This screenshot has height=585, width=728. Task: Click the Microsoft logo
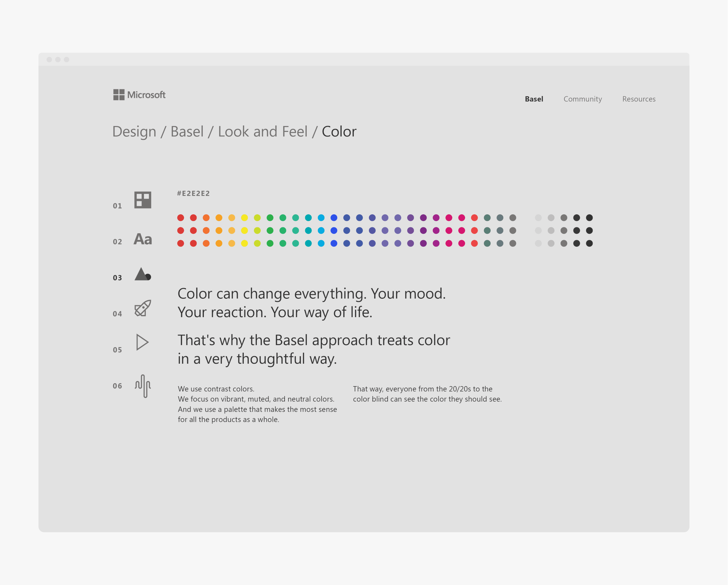click(x=139, y=95)
